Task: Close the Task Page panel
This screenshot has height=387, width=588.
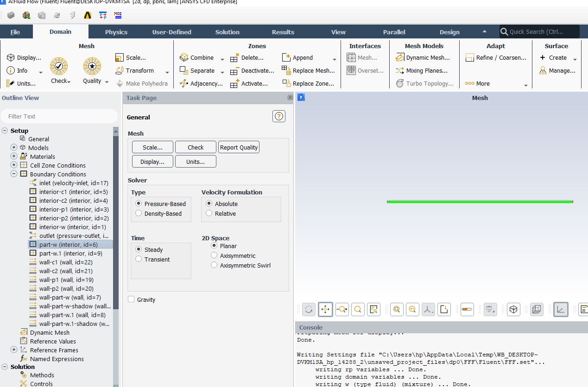Action: (290, 98)
